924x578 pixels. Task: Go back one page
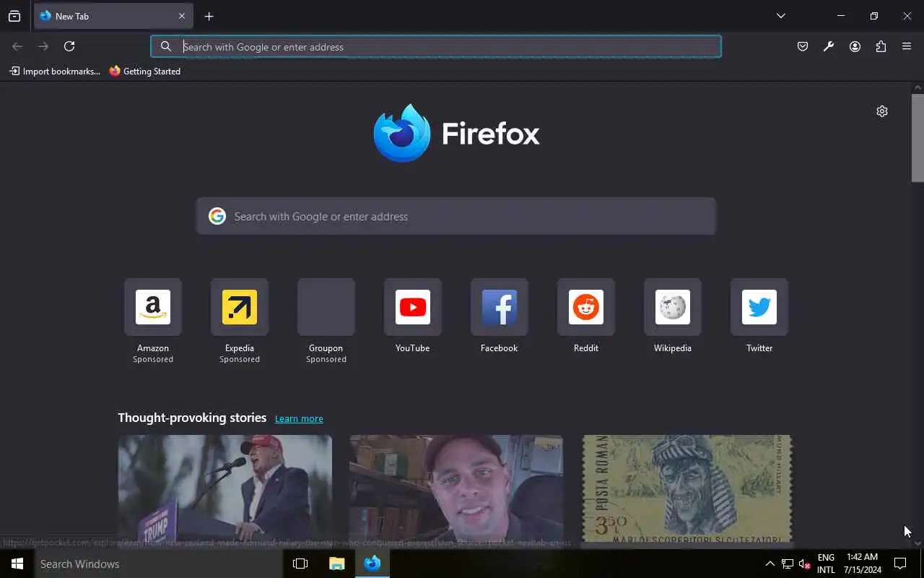(x=17, y=46)
